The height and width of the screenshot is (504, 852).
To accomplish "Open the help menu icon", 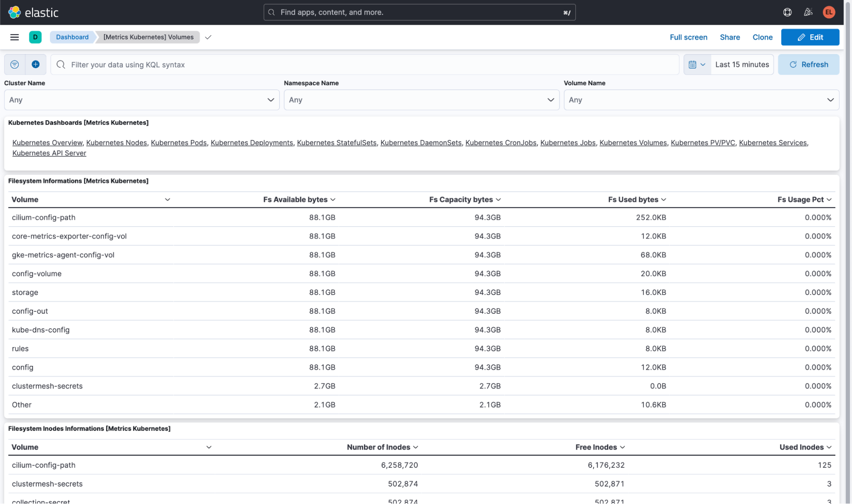I will 787,12.
